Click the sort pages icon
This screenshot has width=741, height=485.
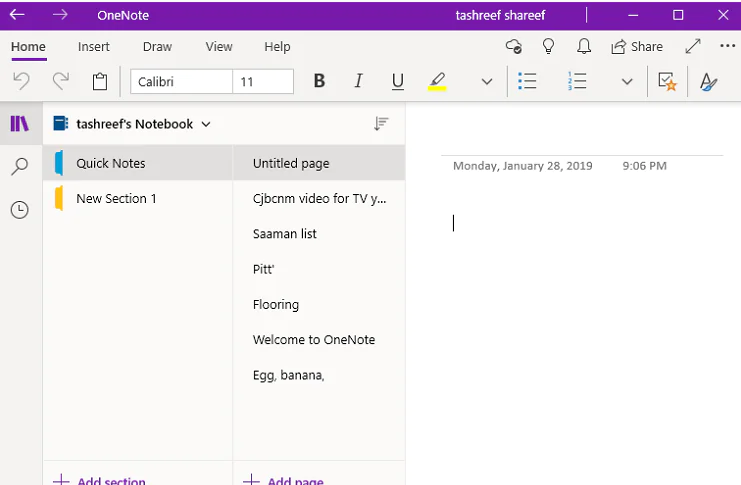pos(381,124)
